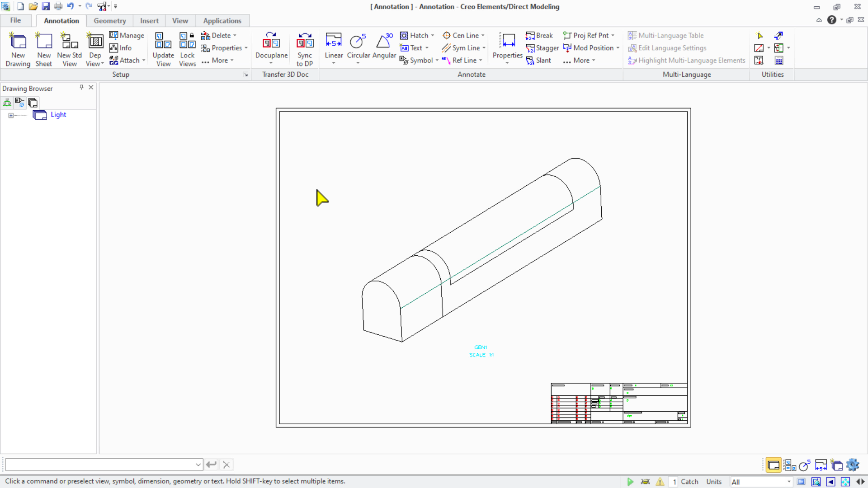This screenshot has height=488, width=868.
Task: Toggle the highlighted sheet mode icon at bottom right
Action: [x=774, y=465]
